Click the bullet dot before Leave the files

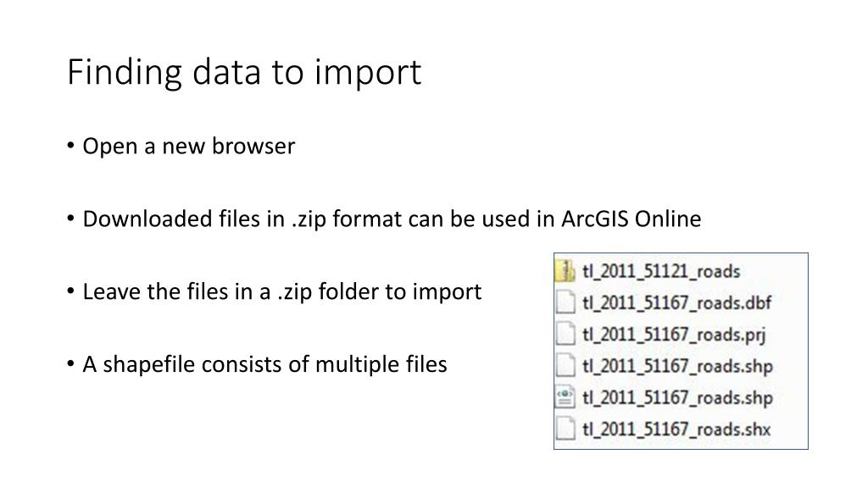point(70,291)
